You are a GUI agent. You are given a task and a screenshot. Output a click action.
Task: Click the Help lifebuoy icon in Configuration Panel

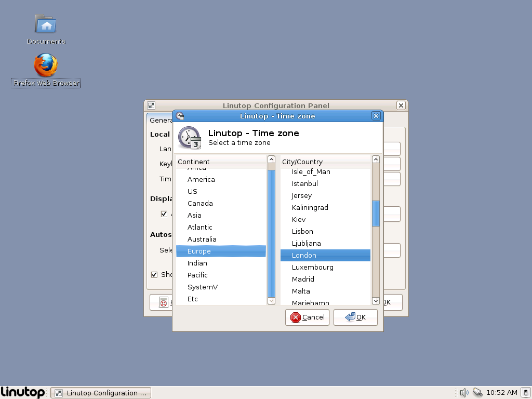[x=164, y=302]
